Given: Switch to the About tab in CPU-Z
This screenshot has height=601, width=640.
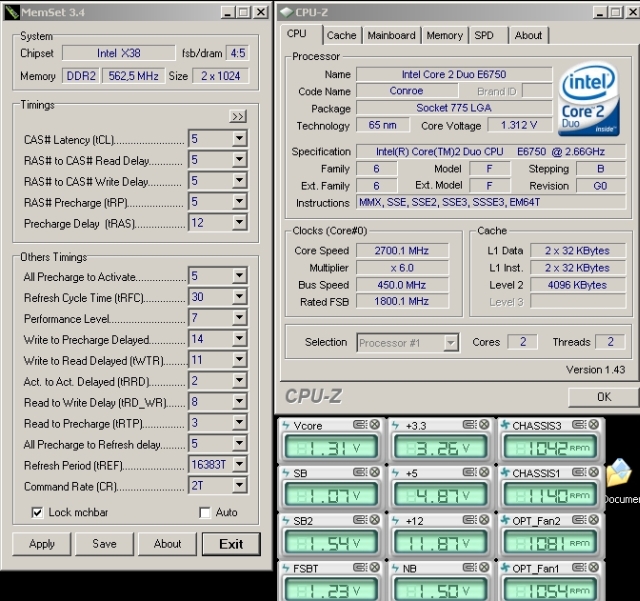Looking at the screenshot, I should (528, 36).
